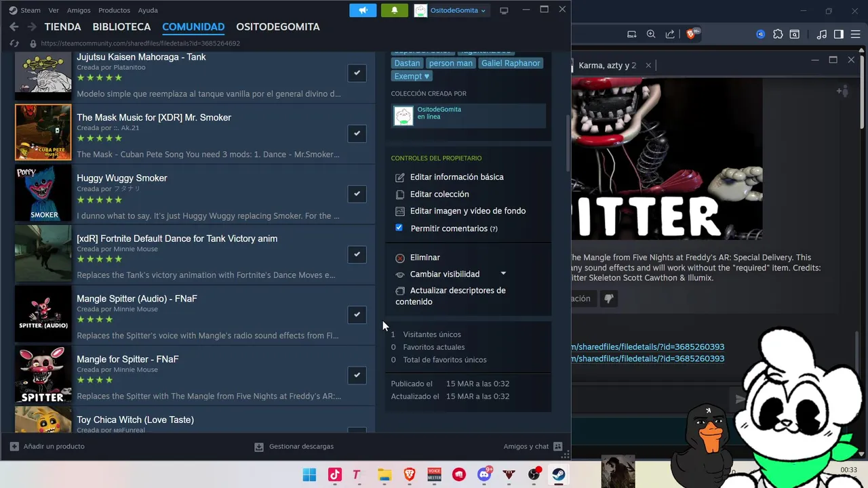Viewport: 868px width, 488px height.
Task: Click the red Eliminar icon
Action: (400, 258)
